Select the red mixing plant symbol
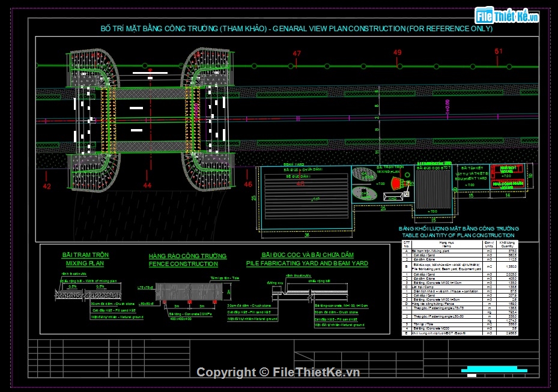 click(394, 182)
